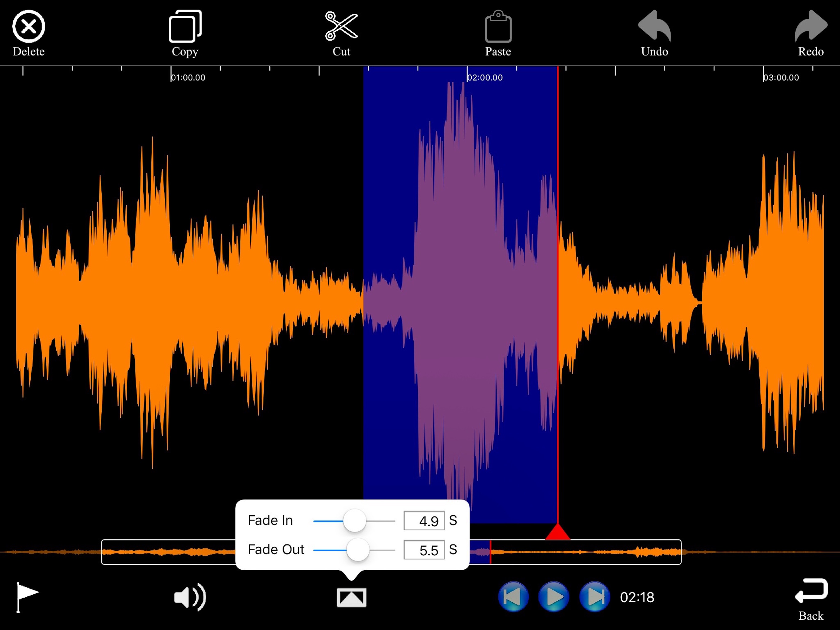Click the red marker in overview strip
The height and width of the screenshot is (630, 840).
490,552
